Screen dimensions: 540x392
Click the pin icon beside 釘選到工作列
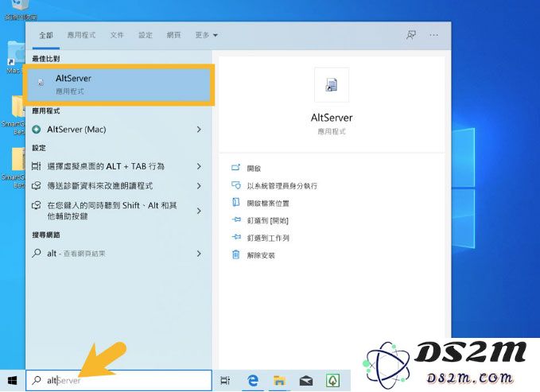[x=236, y=237]
